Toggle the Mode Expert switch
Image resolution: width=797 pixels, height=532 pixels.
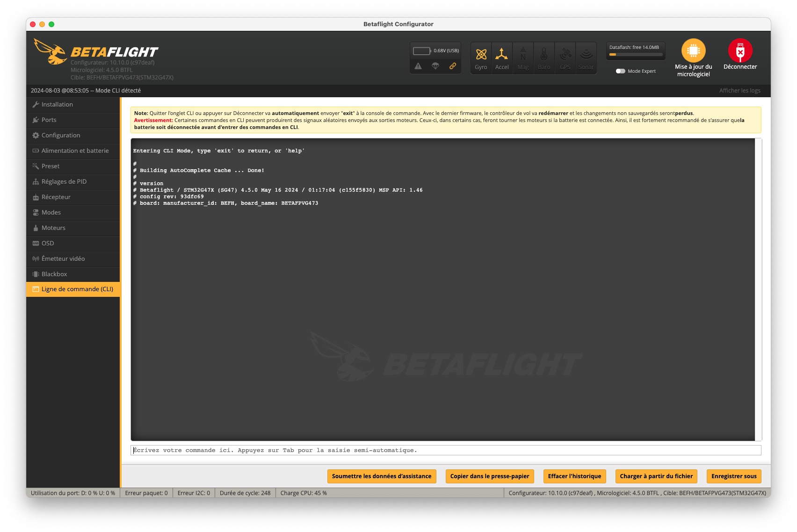621,71
